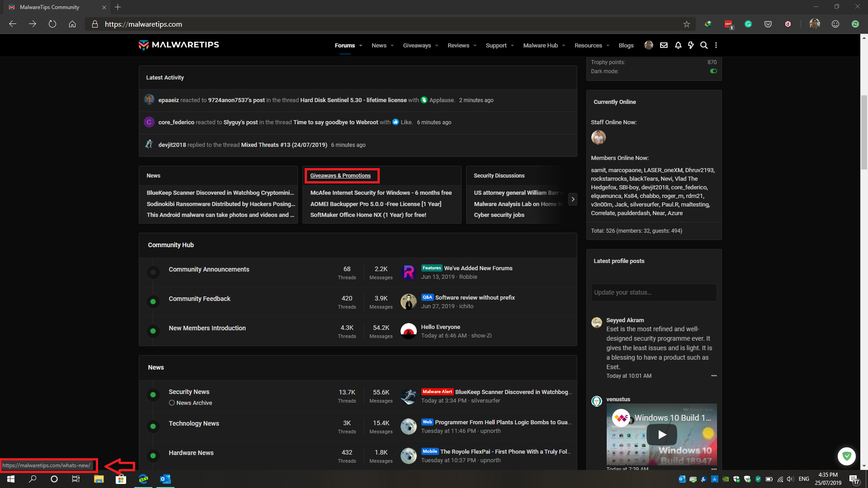This screenshot has height=488, width=868.
Task: Open the alerts bell icon
Action: [x=678, y=45]
